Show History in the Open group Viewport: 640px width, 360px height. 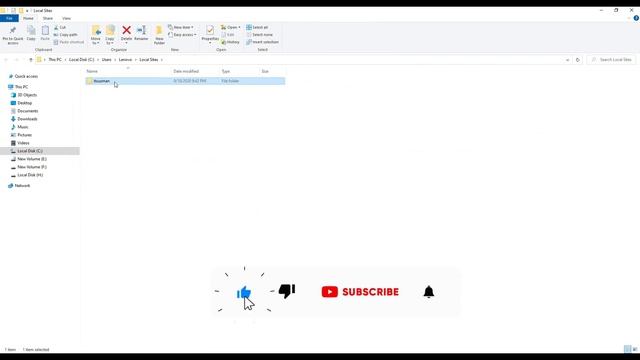(x=230, y=42)
